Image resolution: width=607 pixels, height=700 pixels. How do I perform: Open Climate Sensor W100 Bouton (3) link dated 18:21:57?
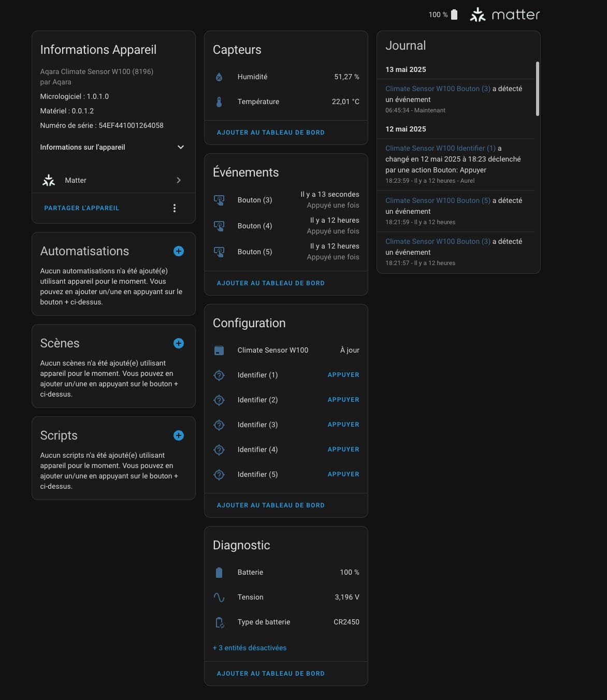tap(438, 241)
